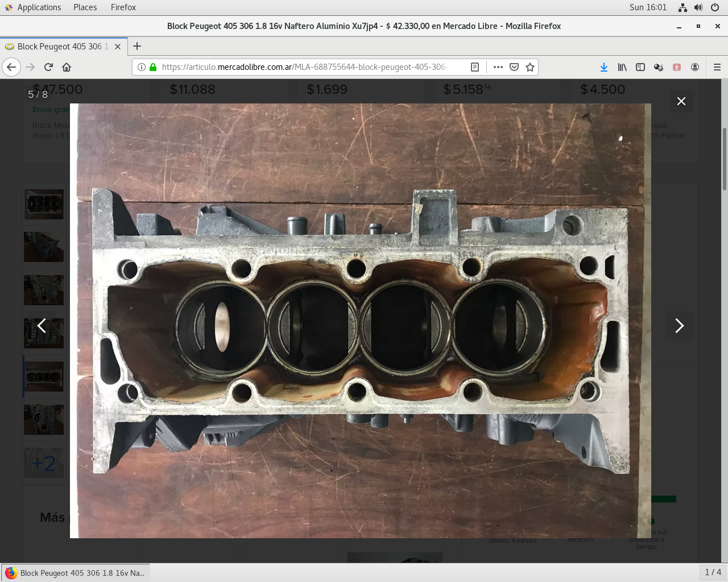Open the downloads panel
Viewport: 728px width, 582px height.
[x=604, y=67]
